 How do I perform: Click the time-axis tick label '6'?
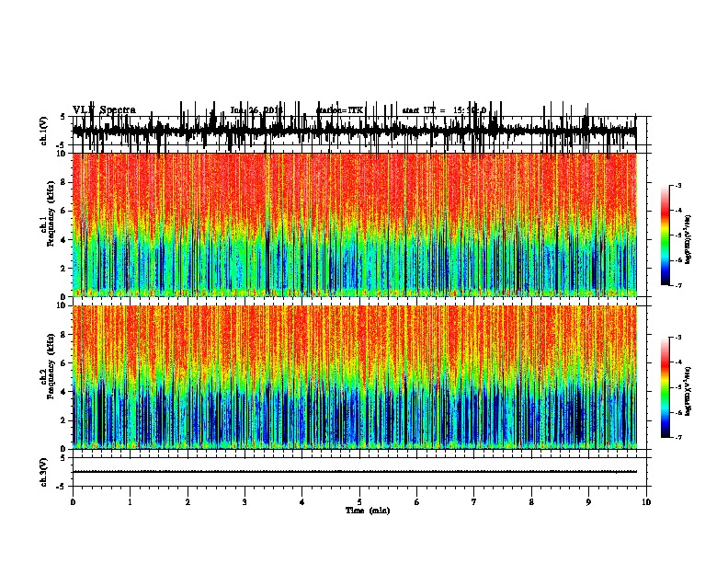(x=416, y=502)
